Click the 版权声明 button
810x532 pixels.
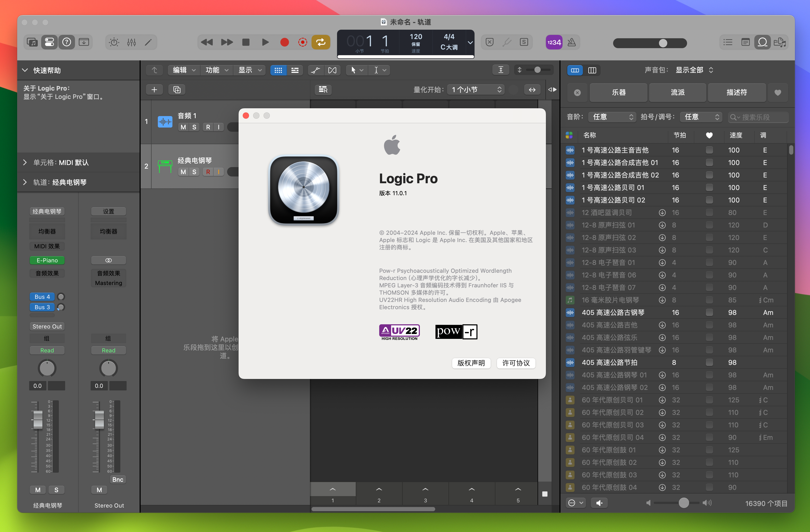point(471,363)
